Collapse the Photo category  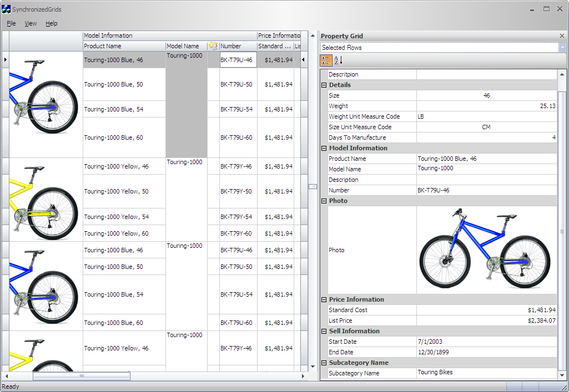pyautogui.click(x=324, y=201)
